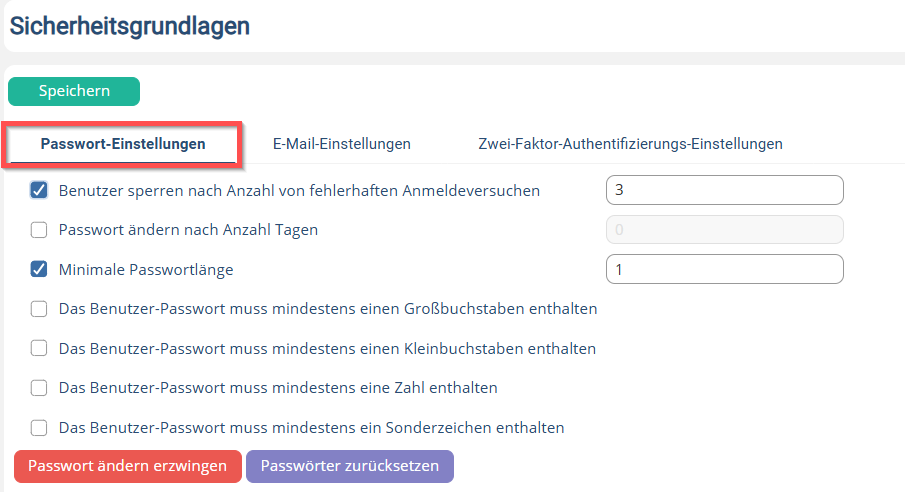Viewport: 905px width, 492px height.
Task: Enable the Kleinbuchstaben password requirement checkbox
Action: (39, 348)
